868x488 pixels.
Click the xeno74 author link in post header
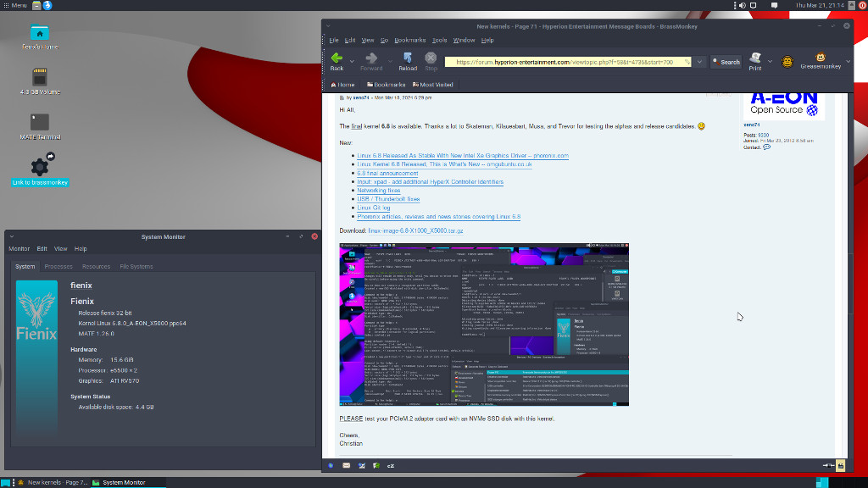361,98
